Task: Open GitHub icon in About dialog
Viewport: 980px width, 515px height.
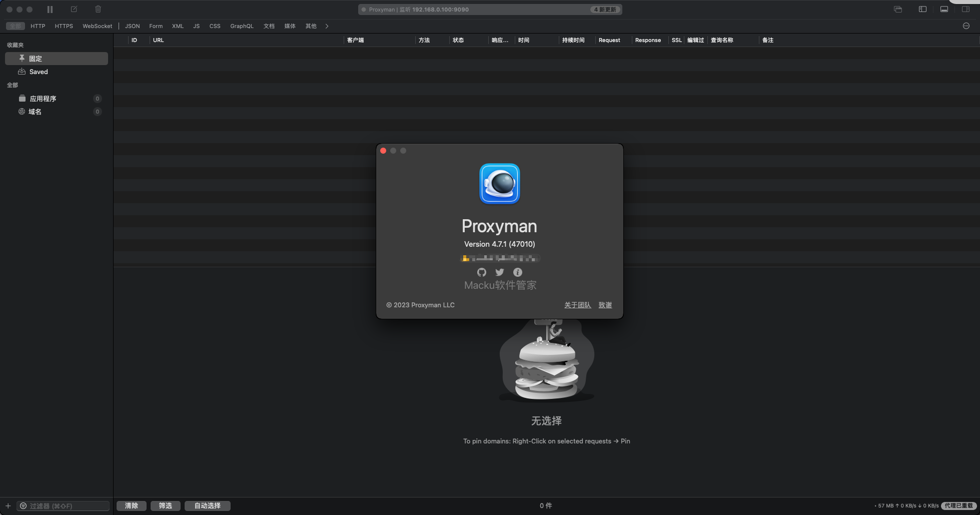Action: pyautogui.click(x=482, y=272)
